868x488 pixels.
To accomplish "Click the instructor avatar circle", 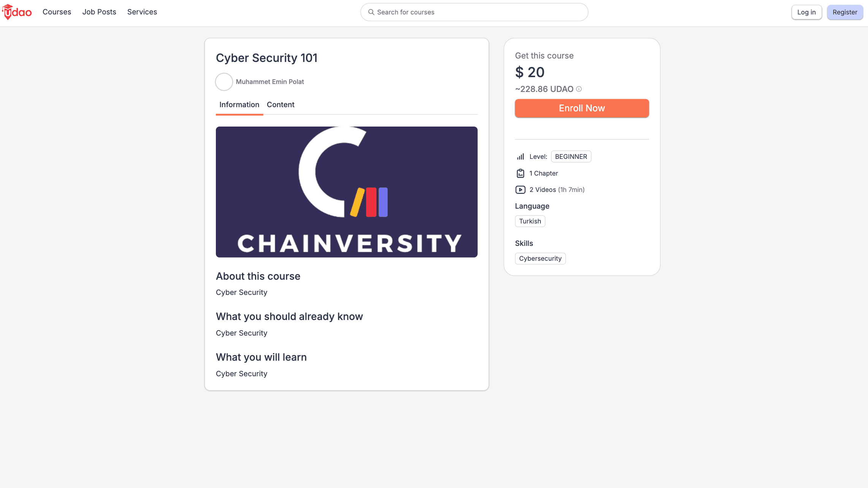I will coord(224,82).
